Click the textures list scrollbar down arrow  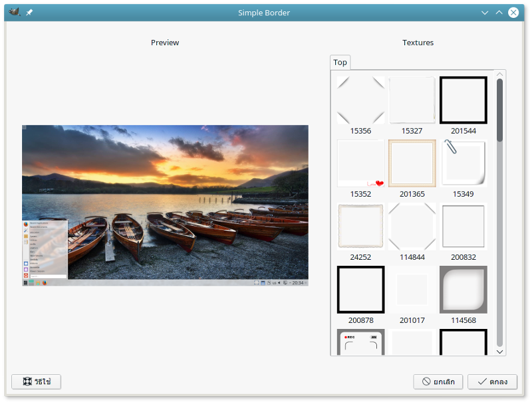[x=499, y=351]
